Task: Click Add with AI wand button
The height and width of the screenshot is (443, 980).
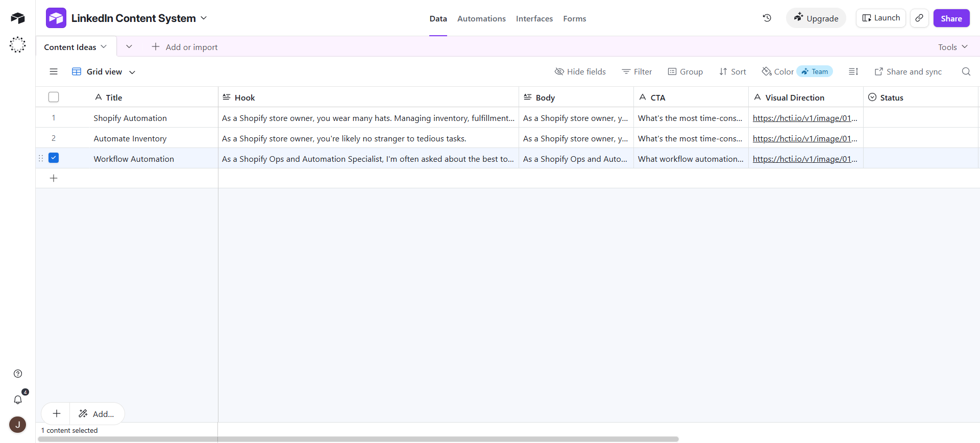Action: click(x=96, y=414)
